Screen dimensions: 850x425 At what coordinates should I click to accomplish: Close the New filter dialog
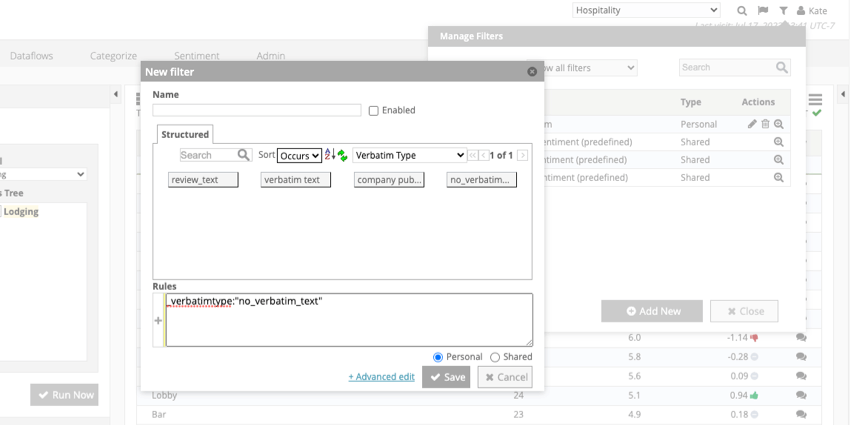pyautogui.click(x=532, y=72)
